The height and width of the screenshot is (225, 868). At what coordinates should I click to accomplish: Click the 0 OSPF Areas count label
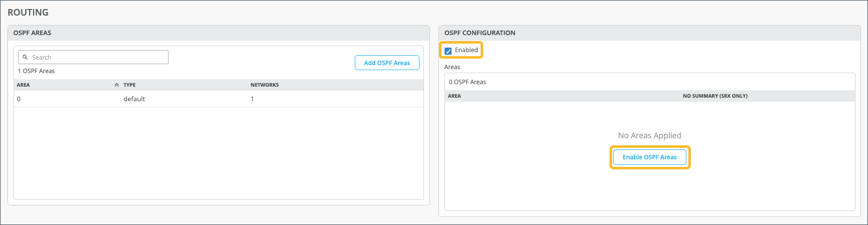click(x=467, y=82)
